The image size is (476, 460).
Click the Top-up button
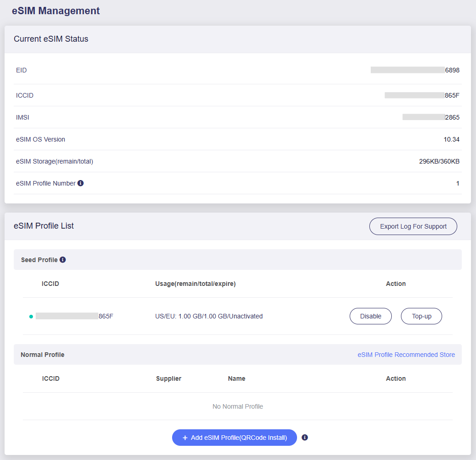click(x=421, y=316)
